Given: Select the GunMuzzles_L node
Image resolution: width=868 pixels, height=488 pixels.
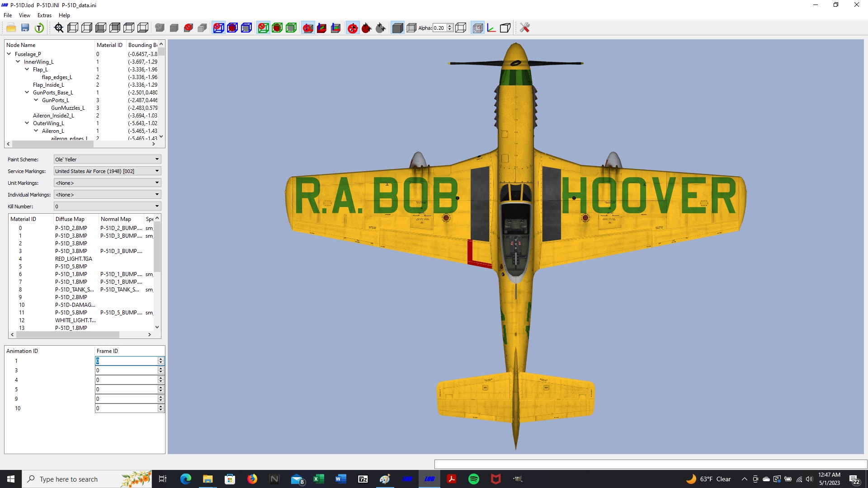Looking at the screenshot, I should coord(68,108).
